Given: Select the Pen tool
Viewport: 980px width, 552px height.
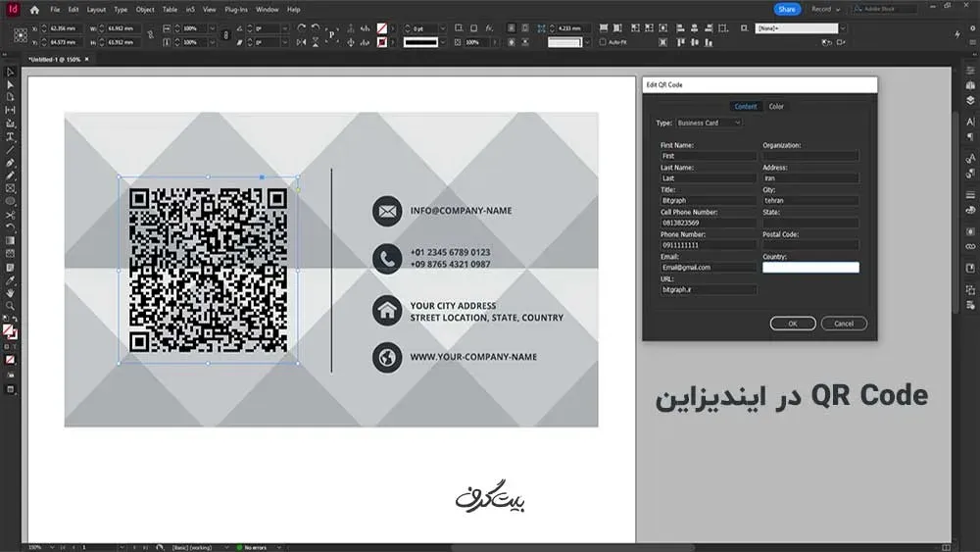Looking at the screenshot, I should pyautogui.click(x=10, y=163).
